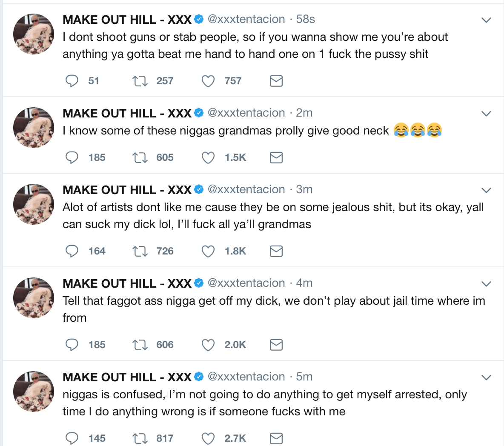Screen dimensions: 504x446
Task: Expand options on the topmost tweet
Action: [x=486, y=19]
